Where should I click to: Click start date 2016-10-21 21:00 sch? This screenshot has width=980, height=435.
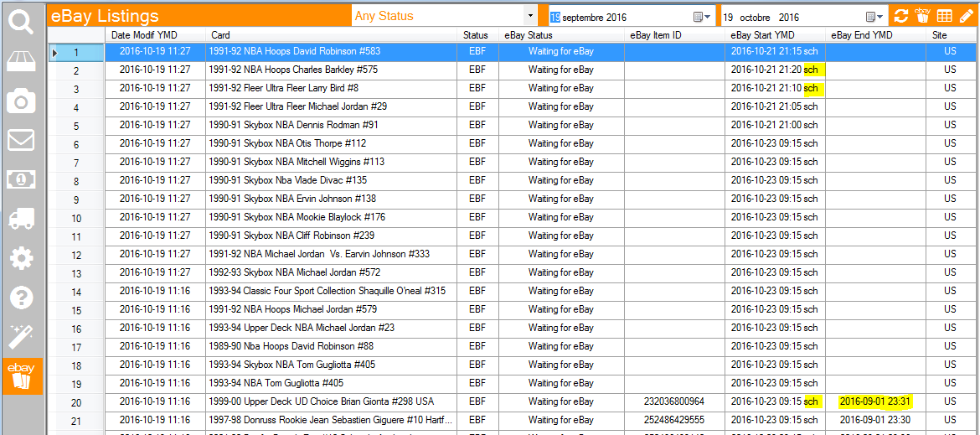[x=775, y=125]
